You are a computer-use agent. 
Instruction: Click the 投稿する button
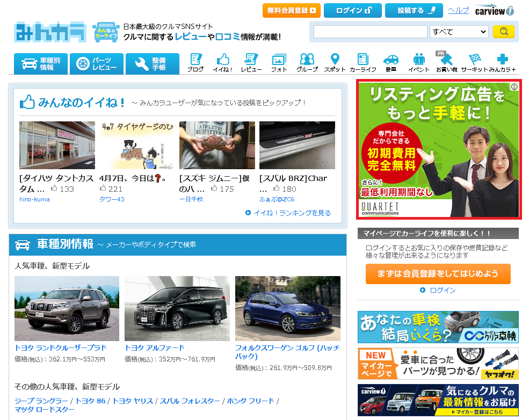point(414,10)
